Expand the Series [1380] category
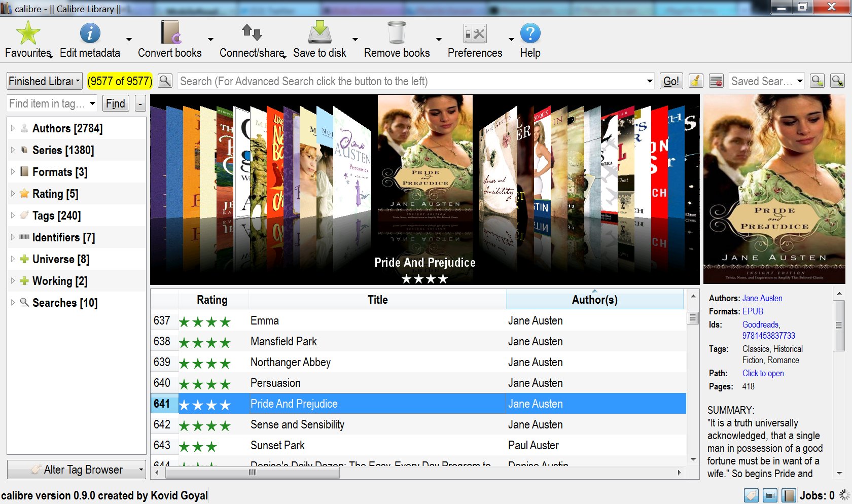 pos(13,150)
